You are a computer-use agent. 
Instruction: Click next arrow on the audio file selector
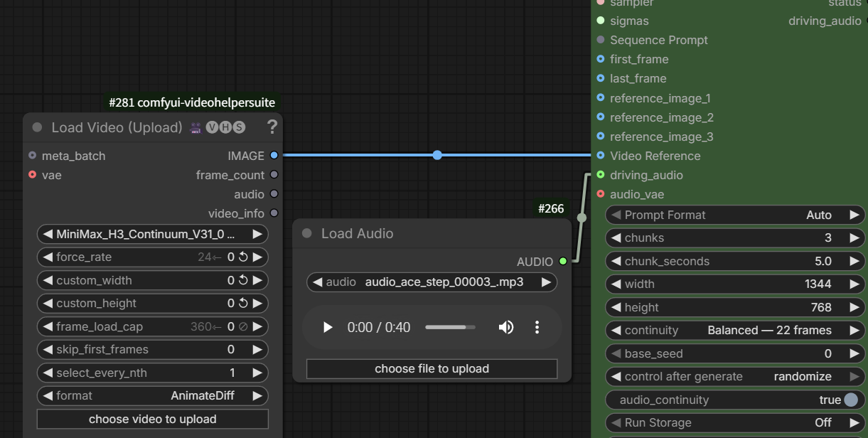point(546,282)
